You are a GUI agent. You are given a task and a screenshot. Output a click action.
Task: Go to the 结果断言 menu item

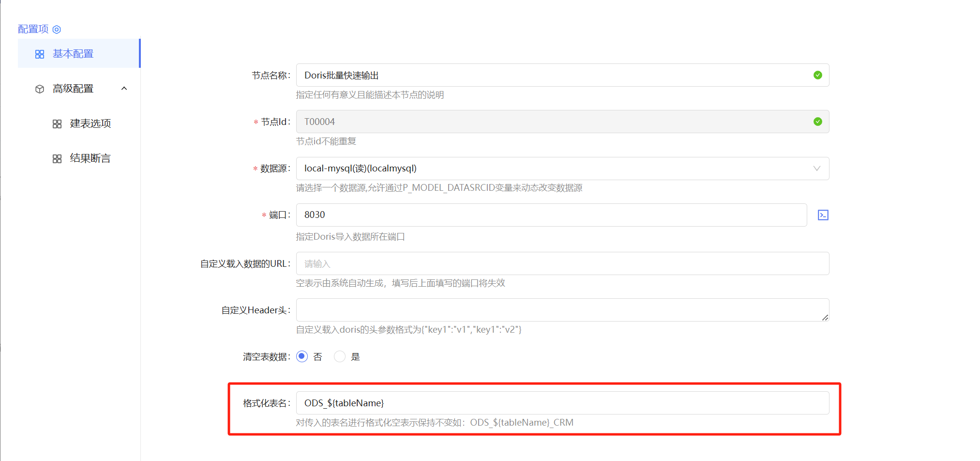click(x=90, y=158)
